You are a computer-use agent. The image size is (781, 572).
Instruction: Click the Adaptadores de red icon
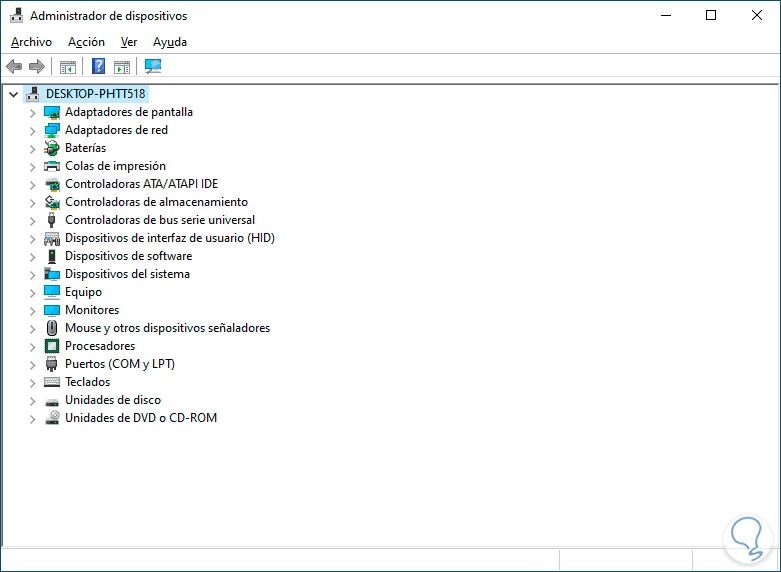[52, 131]
